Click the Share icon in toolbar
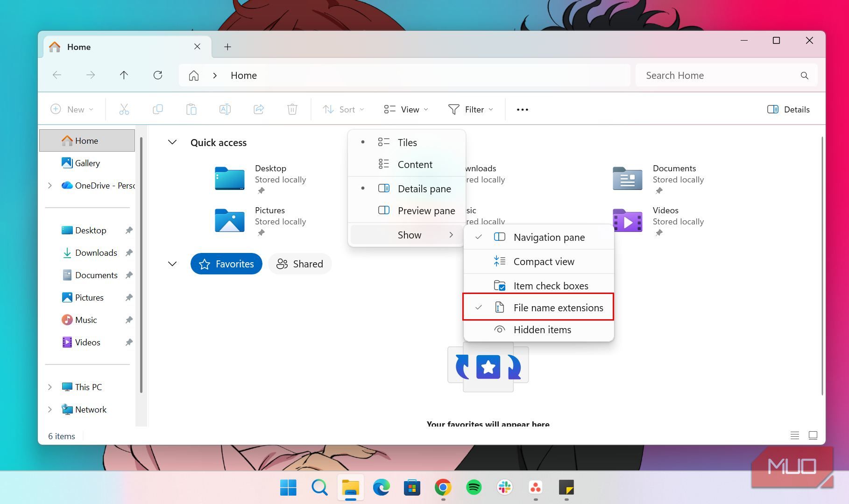This screenshot has height=504, width=849. pyautogui.click(x=259, y=109)
